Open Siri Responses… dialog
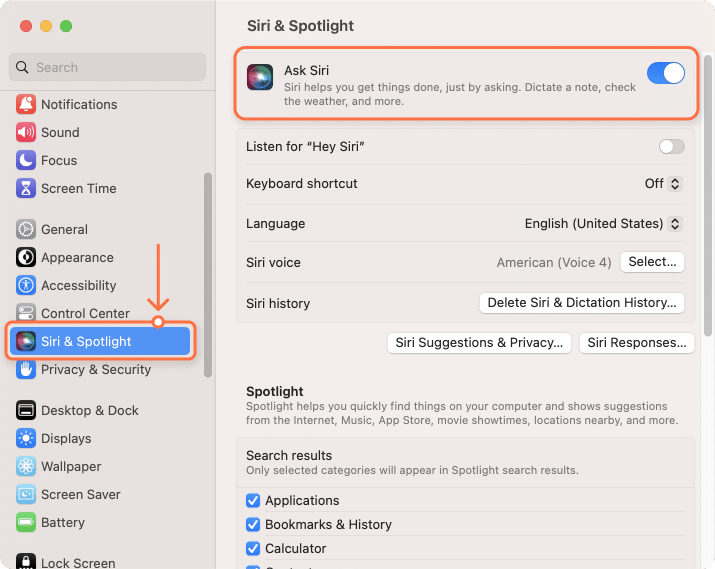Image resolution: width=715 pixels, height=569 pixels. point(637,343)
